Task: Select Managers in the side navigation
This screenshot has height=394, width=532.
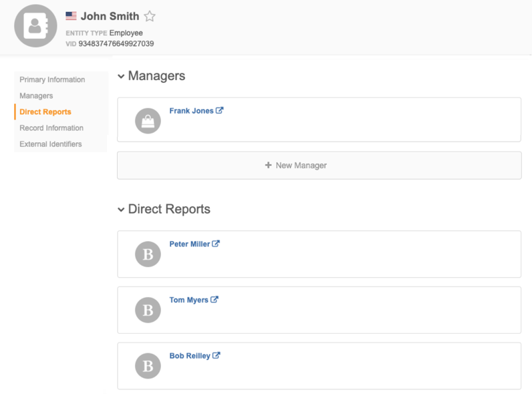Action: click(x=36, y=95)
